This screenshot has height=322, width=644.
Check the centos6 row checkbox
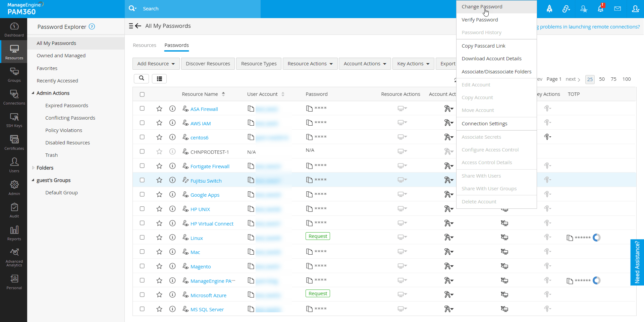pyautogui.click(x=142, y=137)
